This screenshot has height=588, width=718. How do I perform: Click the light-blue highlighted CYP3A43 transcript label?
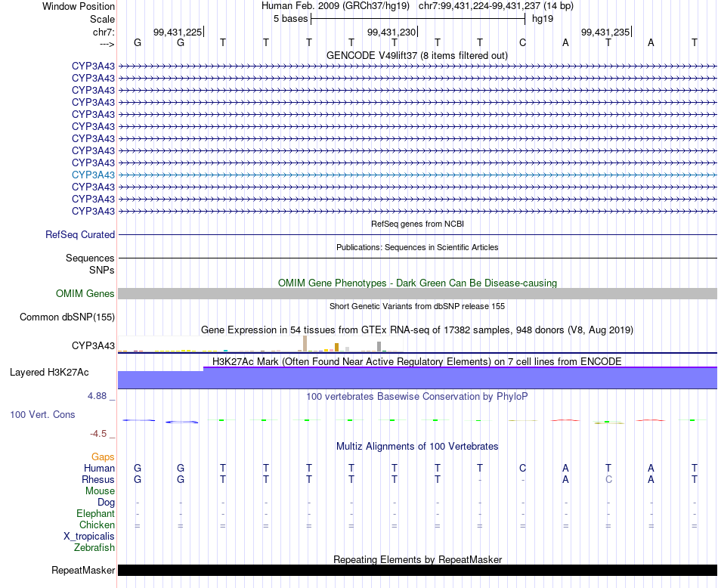(93, 175)
